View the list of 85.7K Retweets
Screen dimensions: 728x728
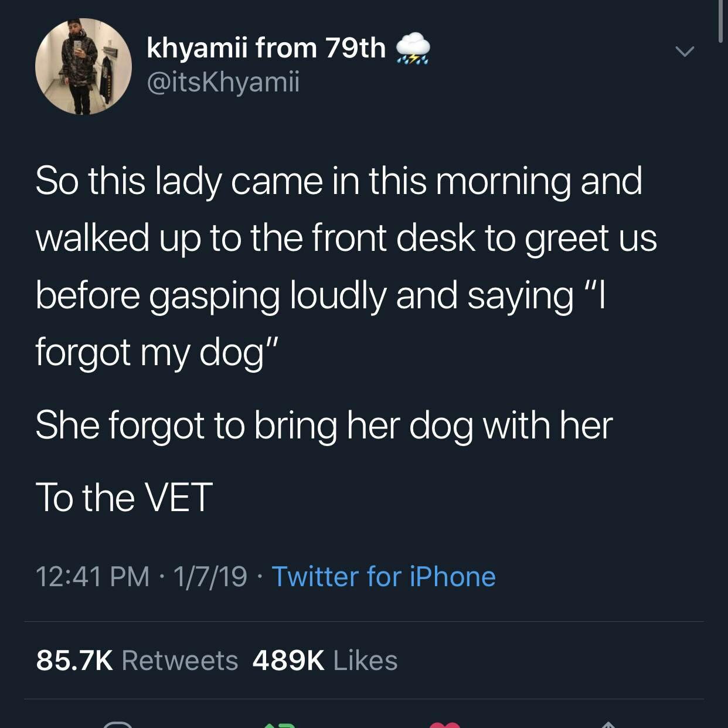[137, 661]
